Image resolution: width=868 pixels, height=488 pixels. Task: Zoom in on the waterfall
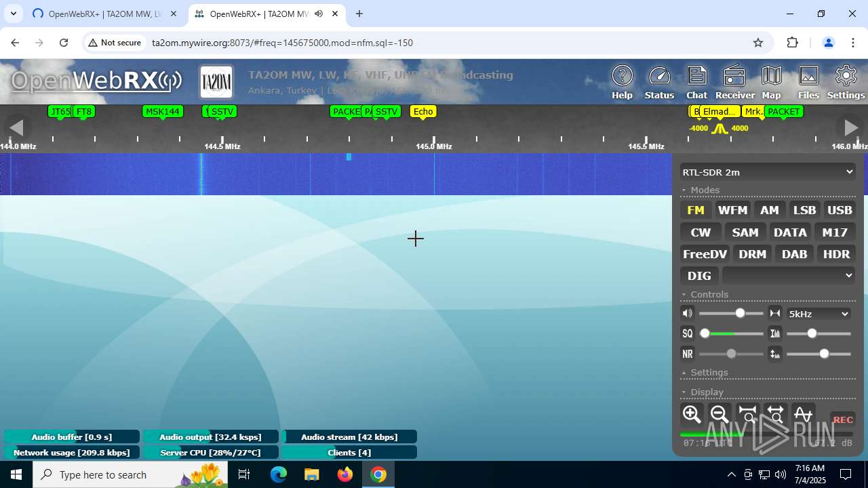click(x=692, y=413)
